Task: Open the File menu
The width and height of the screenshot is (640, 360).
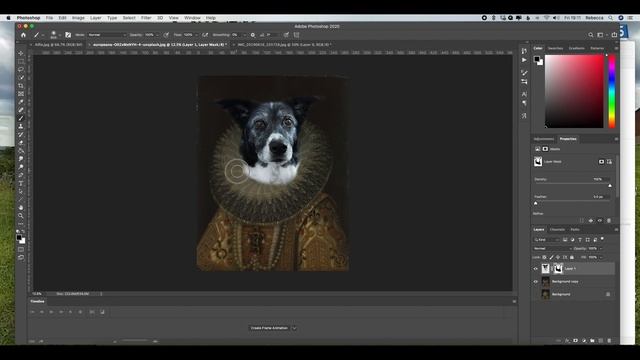Action: click(49, 18)
